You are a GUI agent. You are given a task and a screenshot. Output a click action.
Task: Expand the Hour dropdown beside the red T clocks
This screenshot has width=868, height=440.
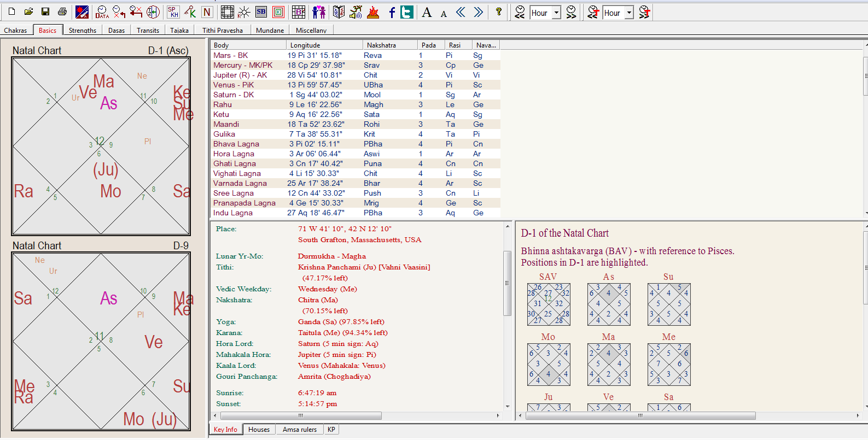[629, 13]
